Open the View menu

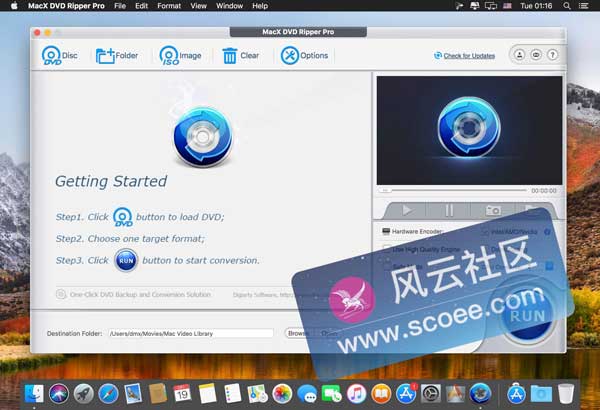(x=199, y=6)
